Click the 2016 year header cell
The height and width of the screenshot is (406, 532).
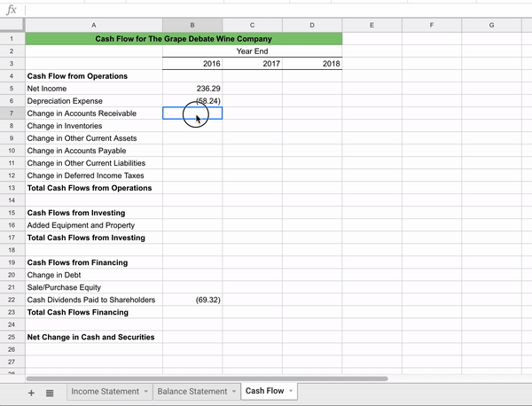coord(192,64)
